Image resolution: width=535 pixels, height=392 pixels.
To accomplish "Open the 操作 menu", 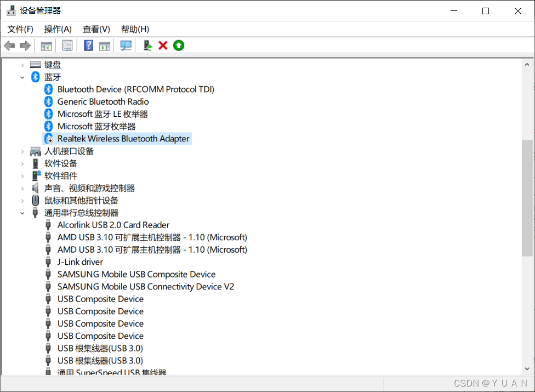I will click(x=58, y=29).
